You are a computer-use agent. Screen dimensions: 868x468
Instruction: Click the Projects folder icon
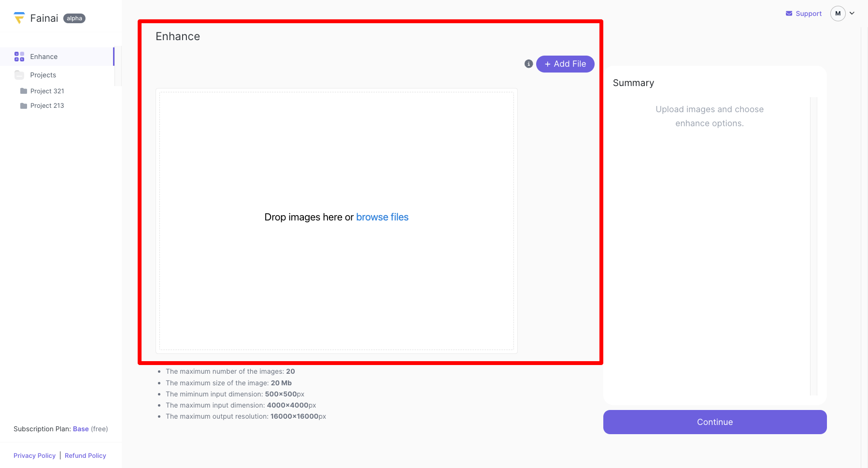pos(19,75)
